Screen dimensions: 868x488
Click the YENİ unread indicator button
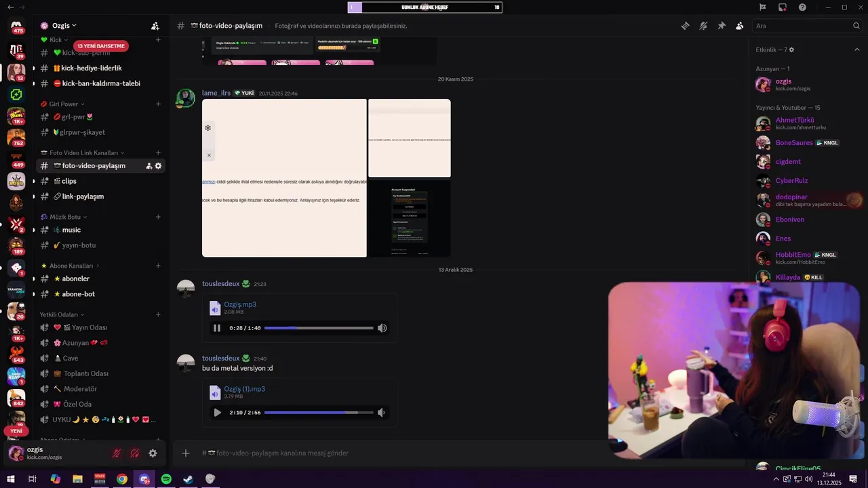click(x=16, y=431)
